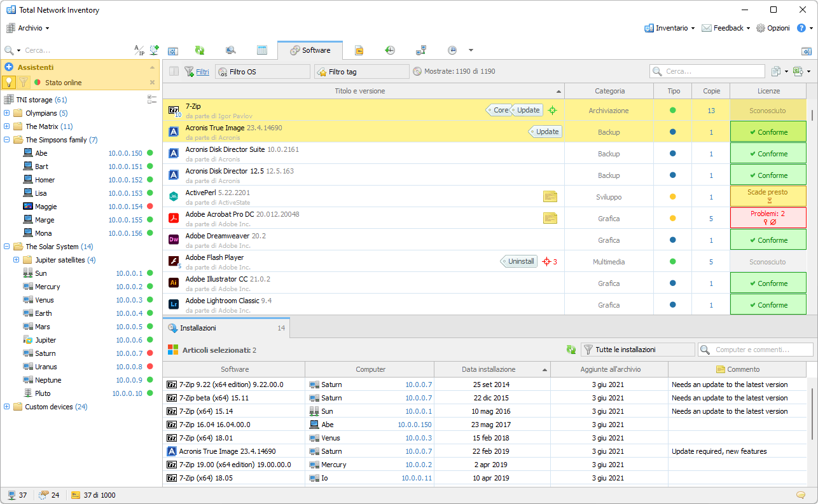Open the network map tab icon
Viewport: 818px width, 504px height.
420,50
